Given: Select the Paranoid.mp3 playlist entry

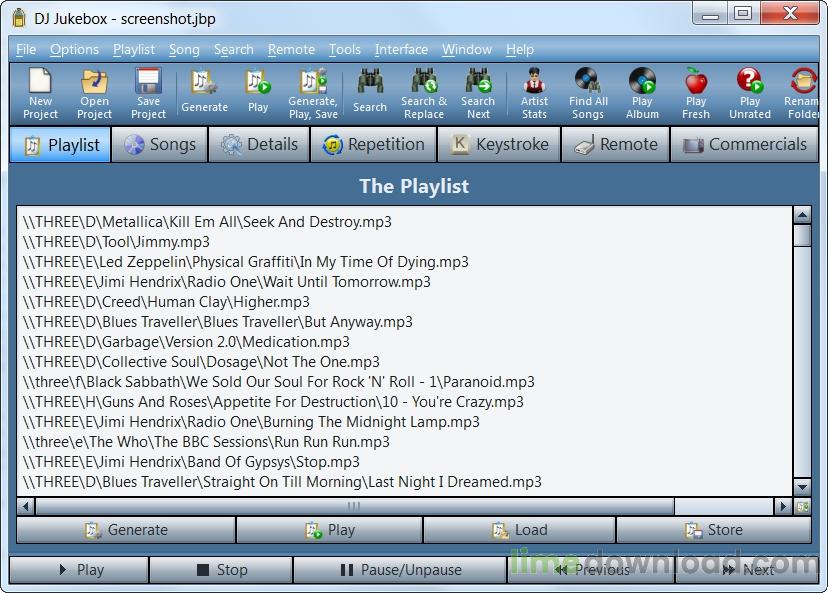Looking at the screenshot, I should click(278, 382).
